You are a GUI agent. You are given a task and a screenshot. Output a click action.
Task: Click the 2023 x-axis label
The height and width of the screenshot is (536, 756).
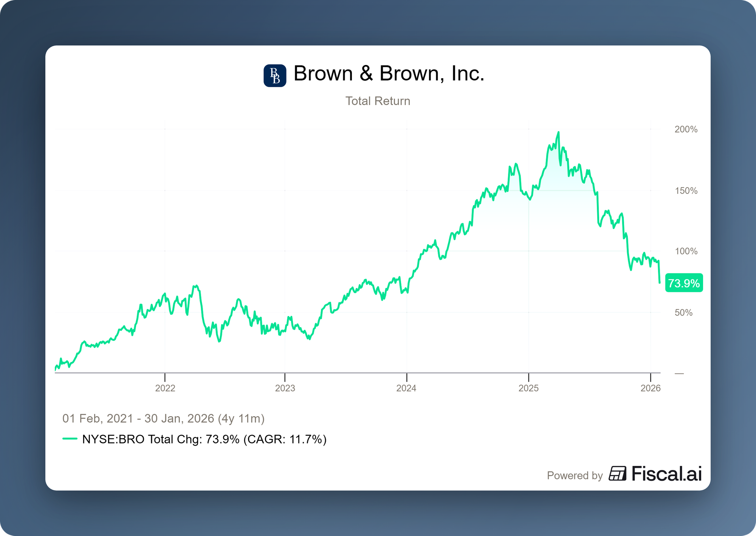285,388
